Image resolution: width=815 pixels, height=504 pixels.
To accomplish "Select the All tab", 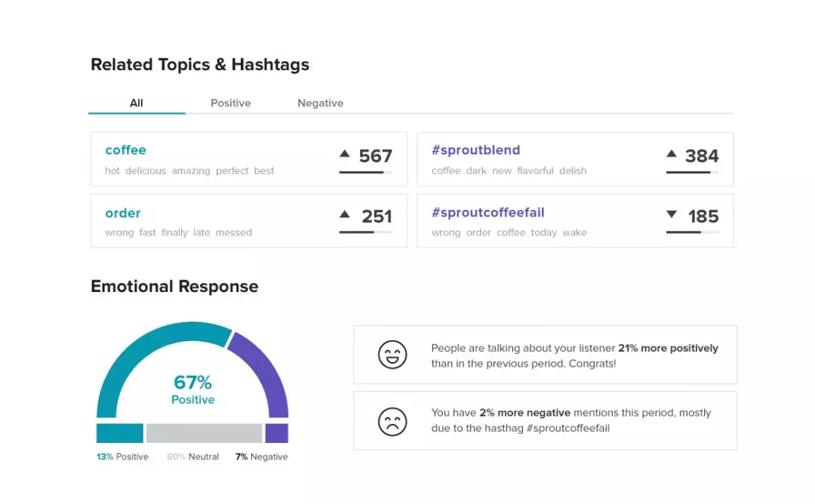I will point(137,103).
